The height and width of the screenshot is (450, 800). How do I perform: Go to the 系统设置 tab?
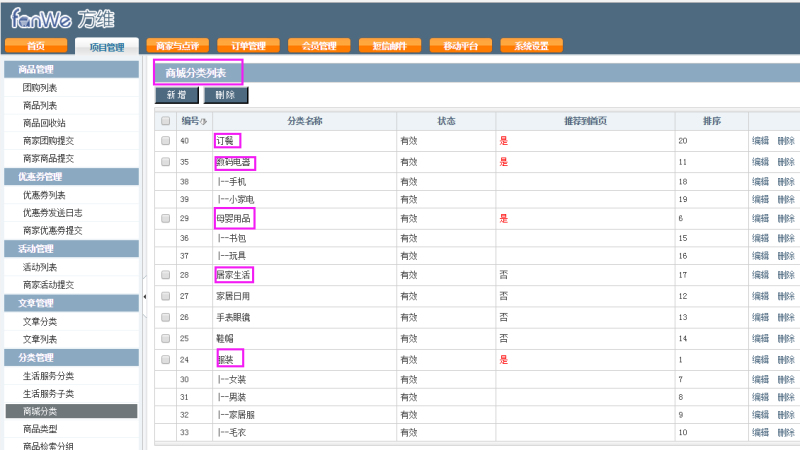(531, 46)
